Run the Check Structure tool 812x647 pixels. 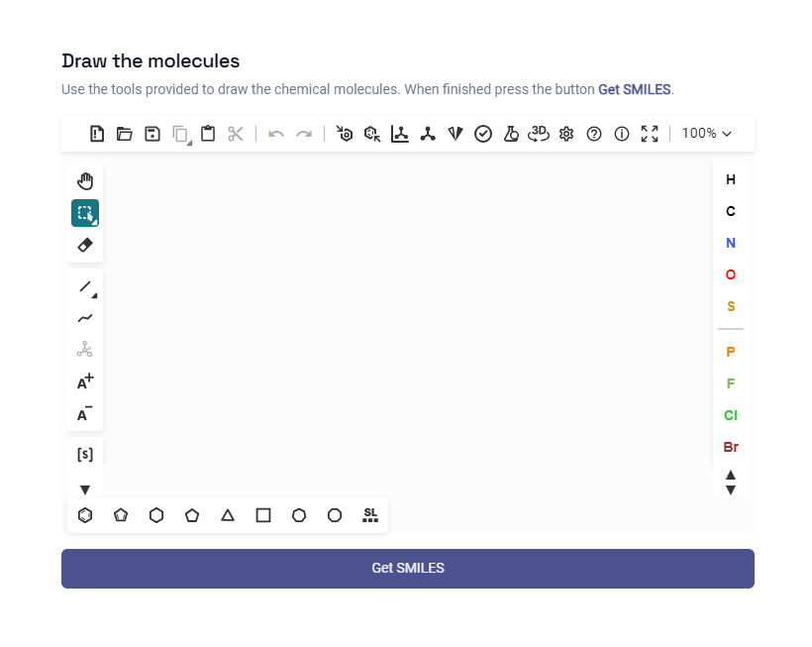click(x=483, y=134)
